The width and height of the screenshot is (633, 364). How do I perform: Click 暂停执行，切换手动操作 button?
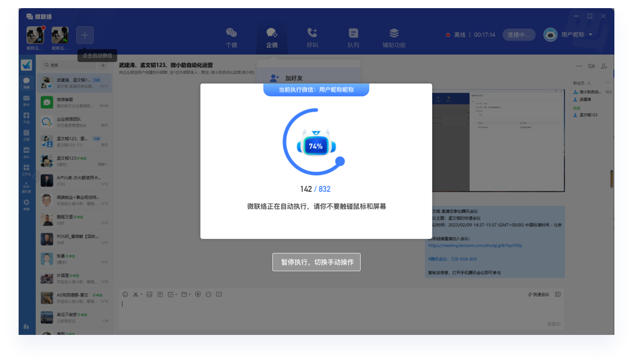[316, 262]
